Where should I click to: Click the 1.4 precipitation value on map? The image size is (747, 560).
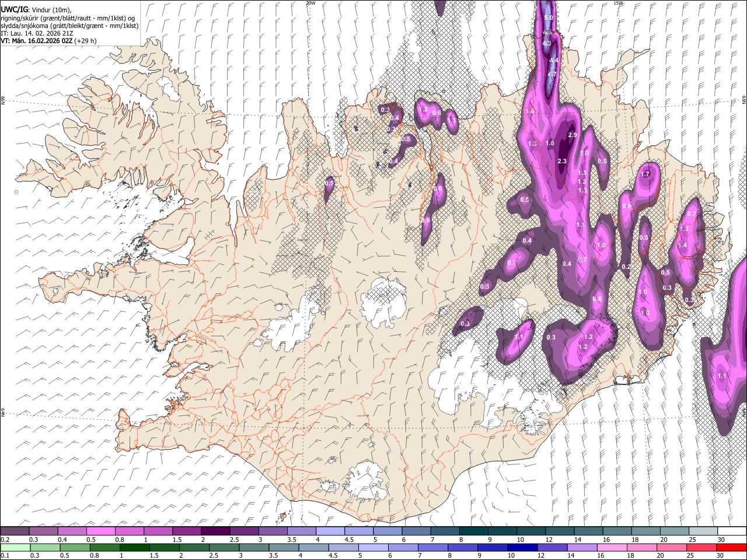pos(683,246)
